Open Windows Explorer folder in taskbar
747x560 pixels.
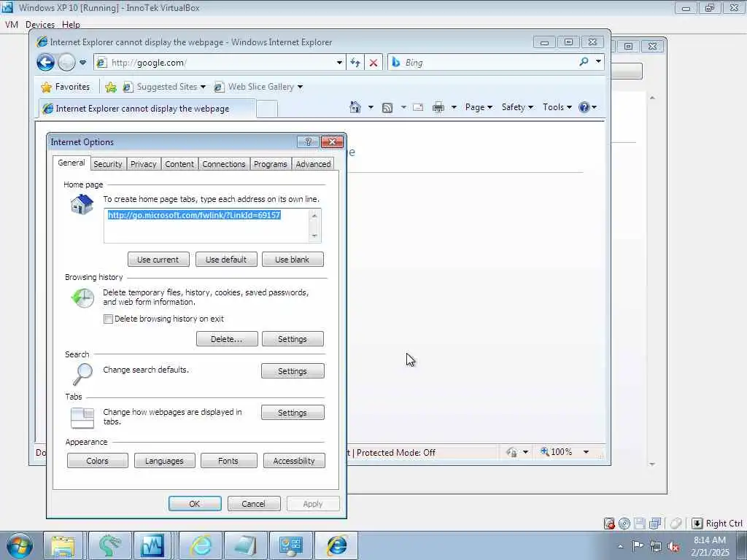coord(63,545)
